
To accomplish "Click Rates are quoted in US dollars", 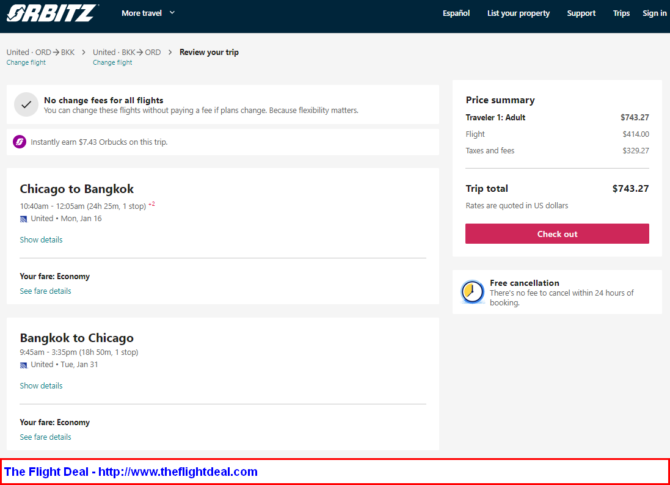I will click(x=517, y=206).
